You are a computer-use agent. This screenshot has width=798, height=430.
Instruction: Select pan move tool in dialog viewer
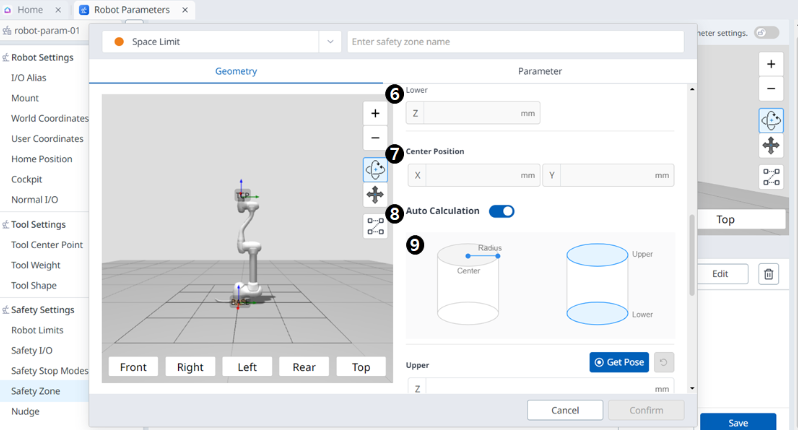[375, 196]
